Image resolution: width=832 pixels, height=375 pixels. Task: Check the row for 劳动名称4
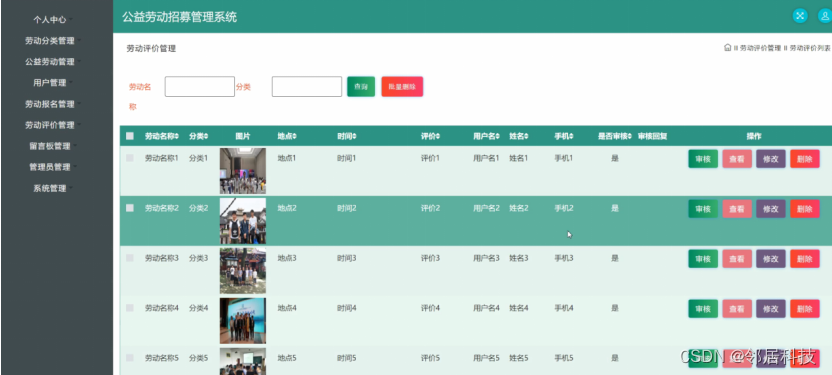click(130, 308)
